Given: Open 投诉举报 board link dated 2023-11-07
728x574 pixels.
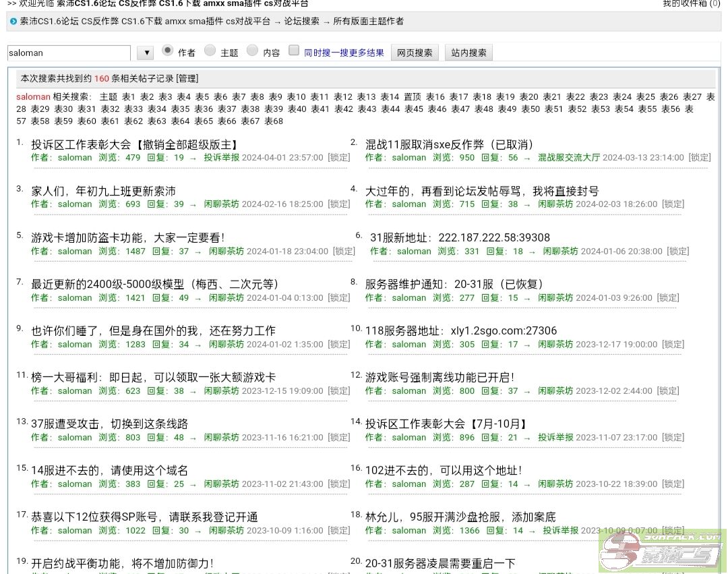Looking at the screenshot, I should 555,437.
